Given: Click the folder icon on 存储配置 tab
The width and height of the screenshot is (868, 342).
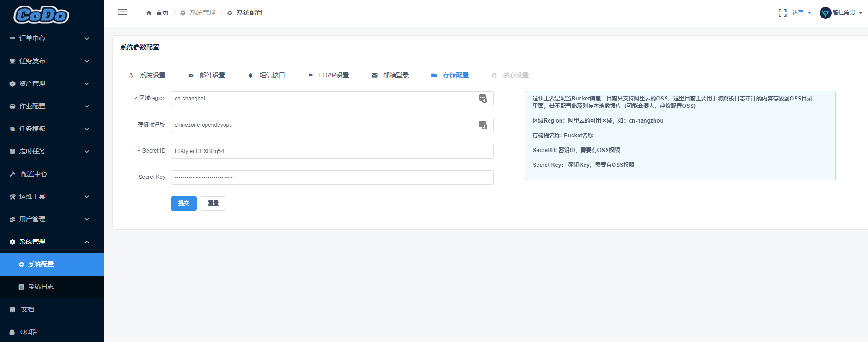Looking at the screenshot, I should point(434,76).
